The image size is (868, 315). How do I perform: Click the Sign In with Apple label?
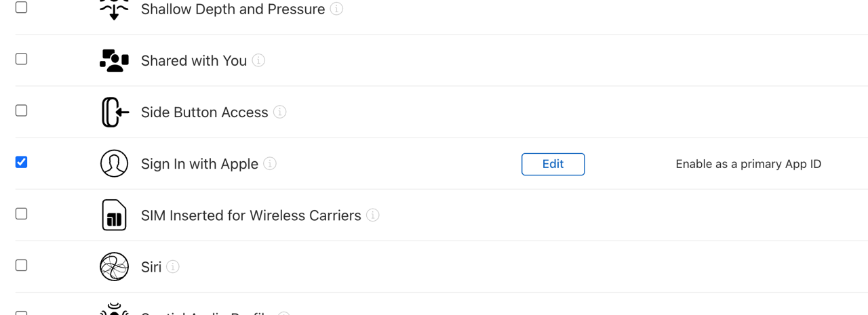click(199, 164)
